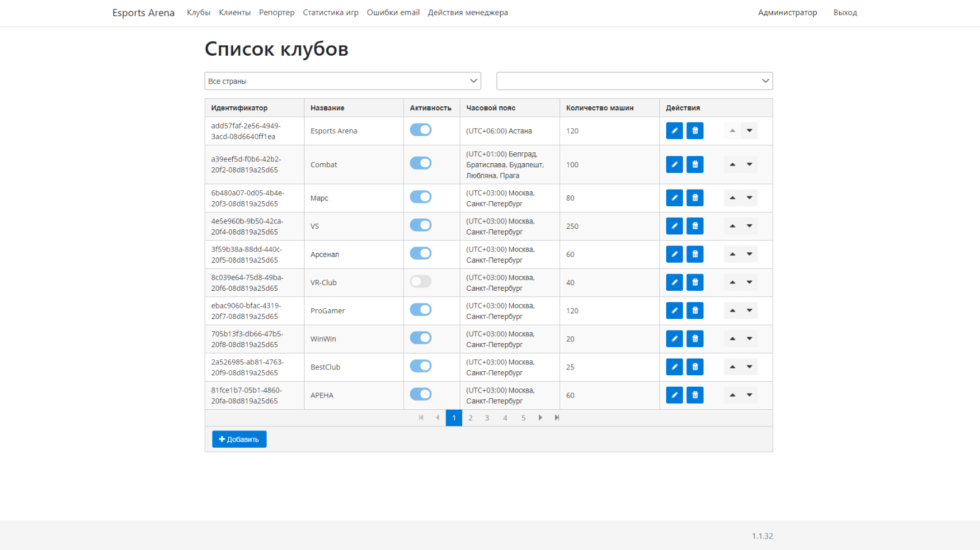The width and height of the screenshot is (980, 550).
Task: Click the pencil icon for Арсенал
Action: click(x=674, y=254)
